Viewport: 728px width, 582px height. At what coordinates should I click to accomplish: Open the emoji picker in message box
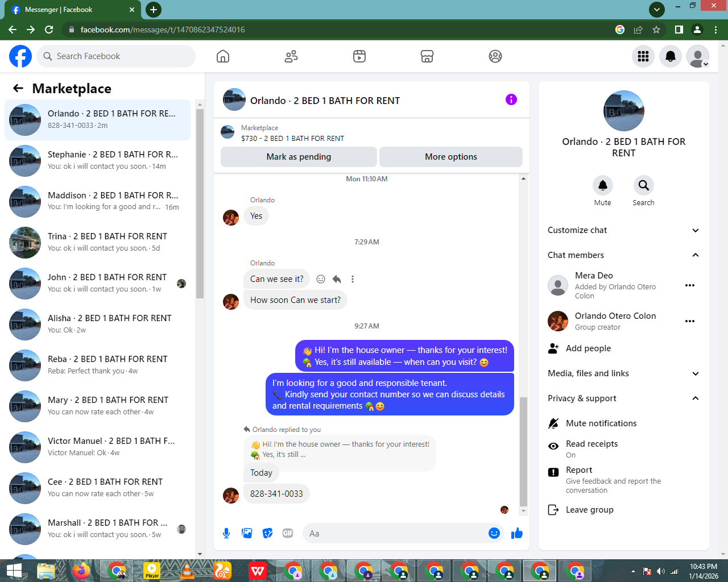coord(494,533)
